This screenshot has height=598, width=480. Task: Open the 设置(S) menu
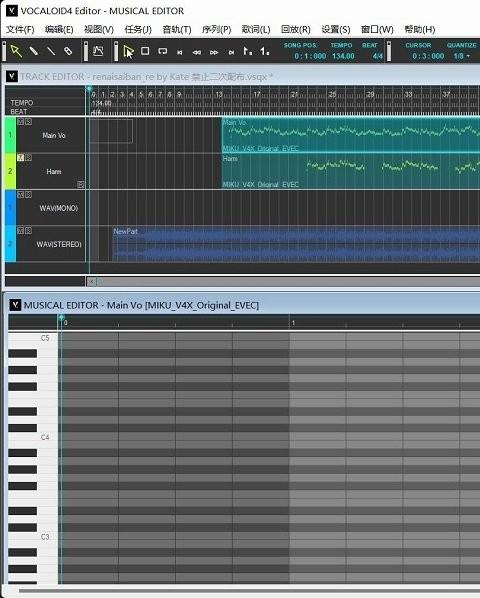coord(336,29)
